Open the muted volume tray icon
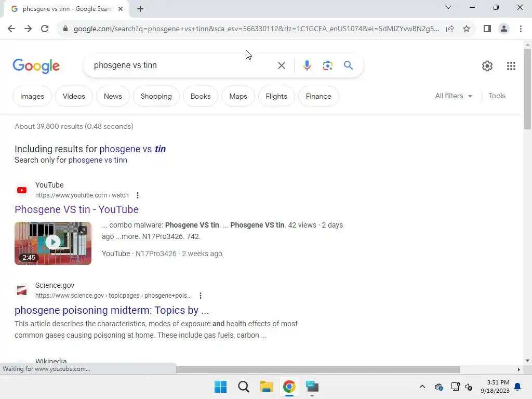This screenshot has height=399, width=532. point(469,387)
